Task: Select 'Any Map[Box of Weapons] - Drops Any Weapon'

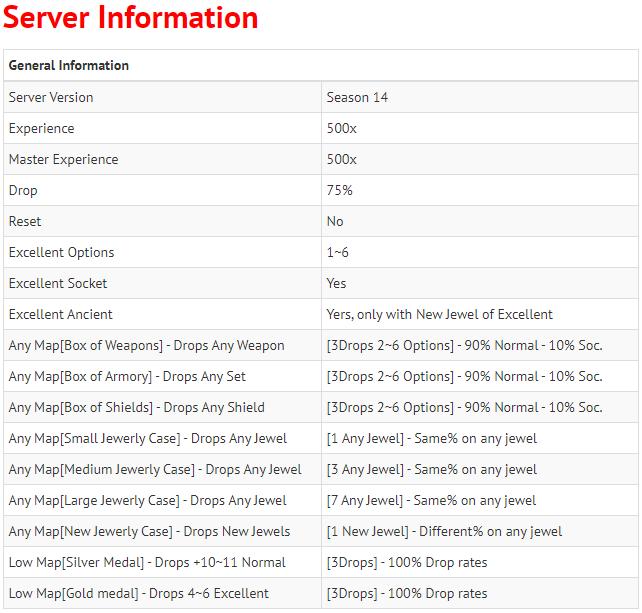Action: point(147,346)
